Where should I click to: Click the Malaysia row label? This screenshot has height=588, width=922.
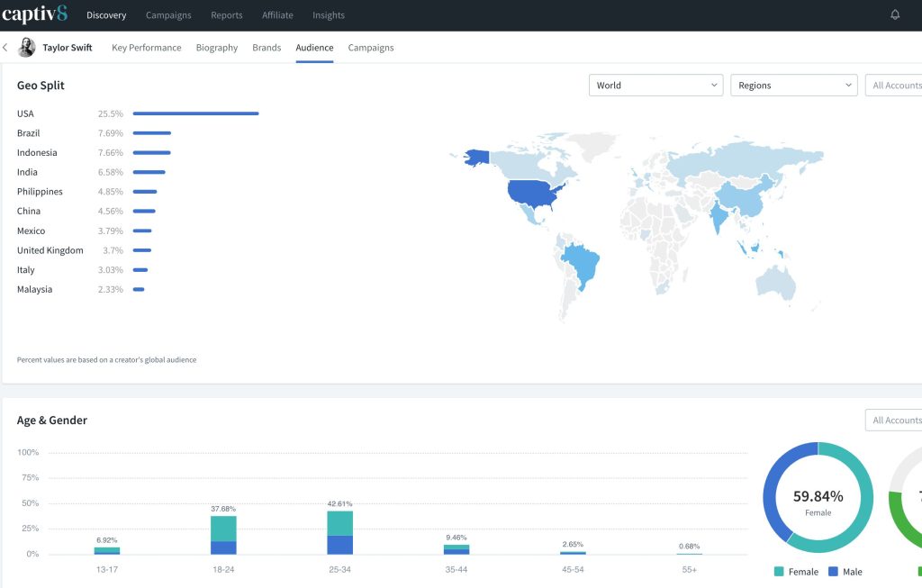(x=35, y=289)
